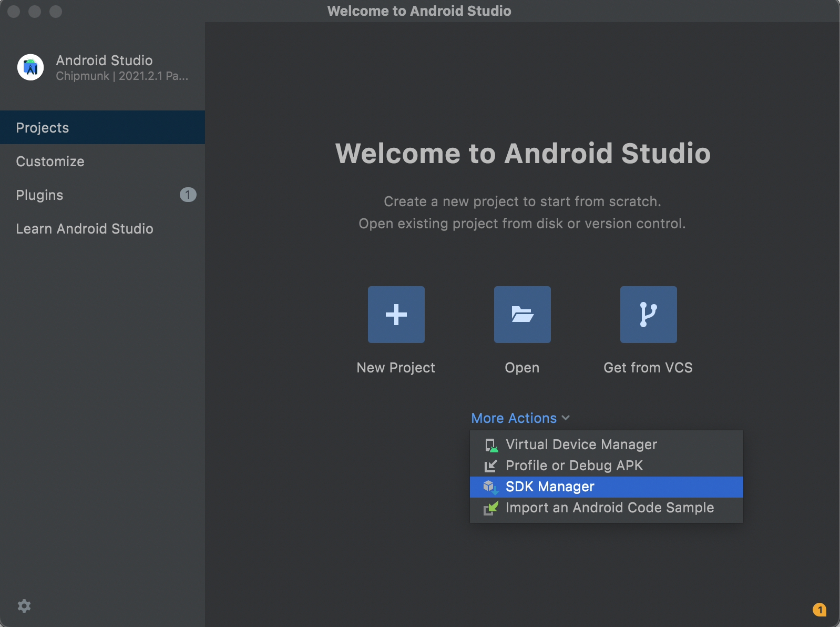Click the Get from VCS branch icon
The image size is (840, 627).
tap(649, 315)
